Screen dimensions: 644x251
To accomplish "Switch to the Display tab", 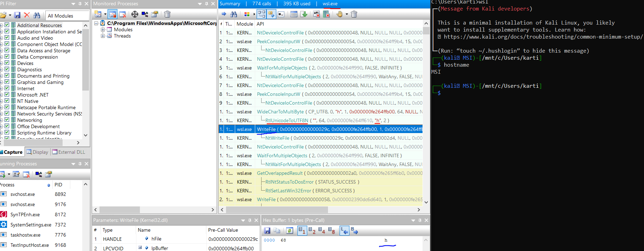I will click(38, 152).
